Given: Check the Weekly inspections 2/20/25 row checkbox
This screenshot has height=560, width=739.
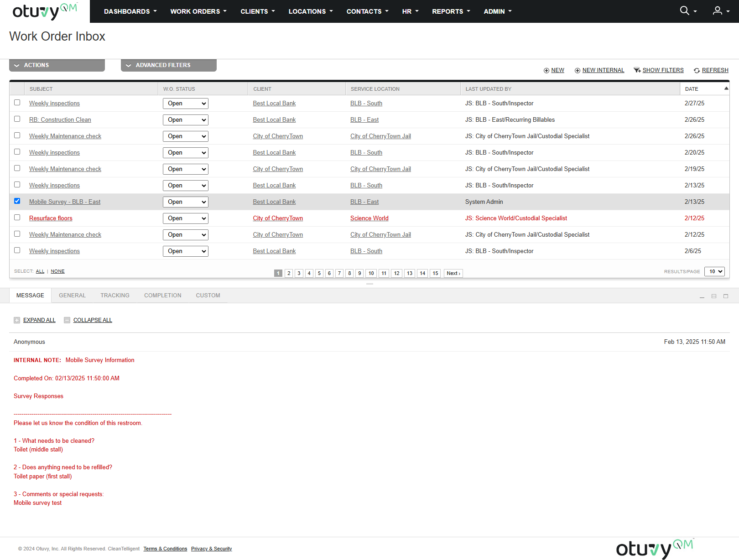Looking at the screenshot, I should click(x=17, y=152).
